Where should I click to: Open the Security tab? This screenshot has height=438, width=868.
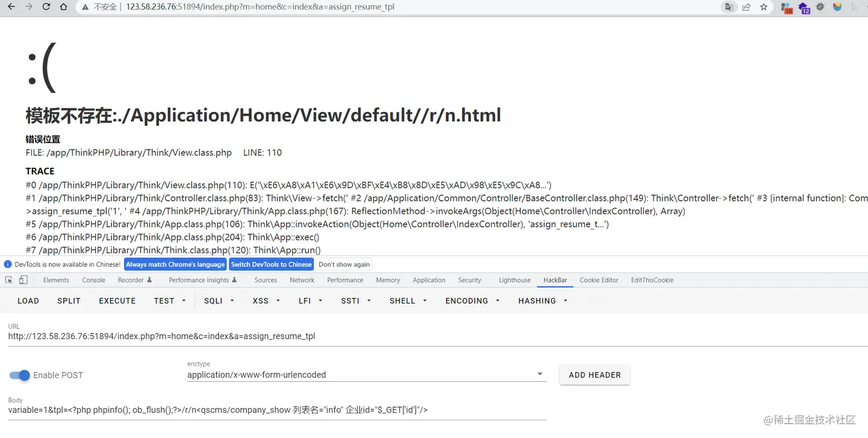[470, 280]
